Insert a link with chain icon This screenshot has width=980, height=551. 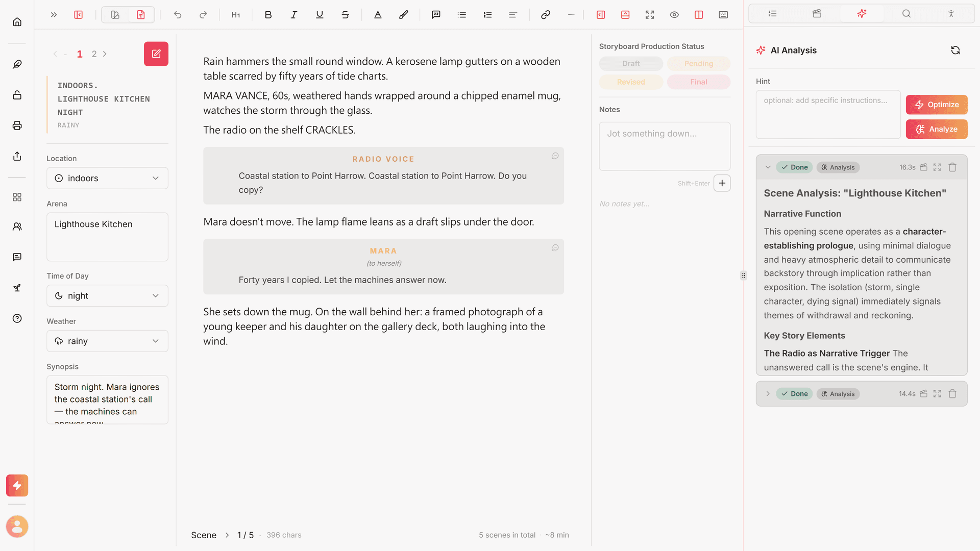click(x=546, y=15)
